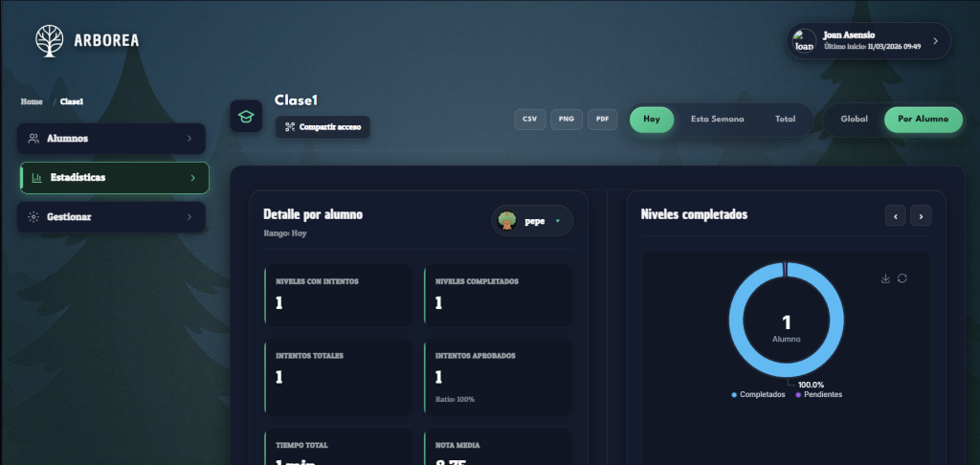Open the pepe student dropdown arrow
This screenshot has height=465, width=980.
tap(557, 221)
